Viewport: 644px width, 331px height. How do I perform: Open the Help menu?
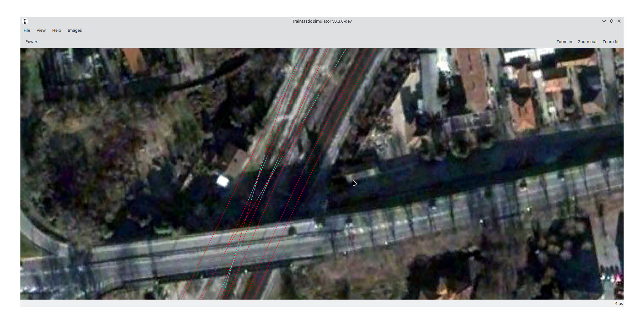pos(57,30)
